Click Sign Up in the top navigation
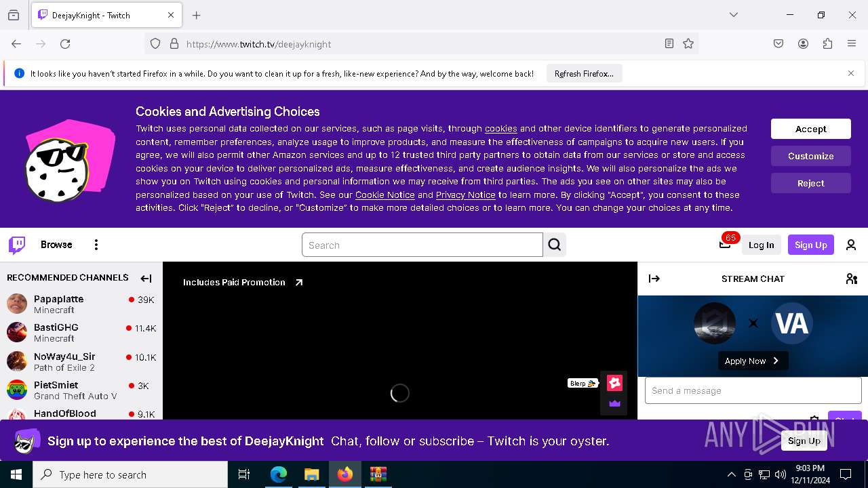This screenshot has width=868, height=488. [810, 245]
